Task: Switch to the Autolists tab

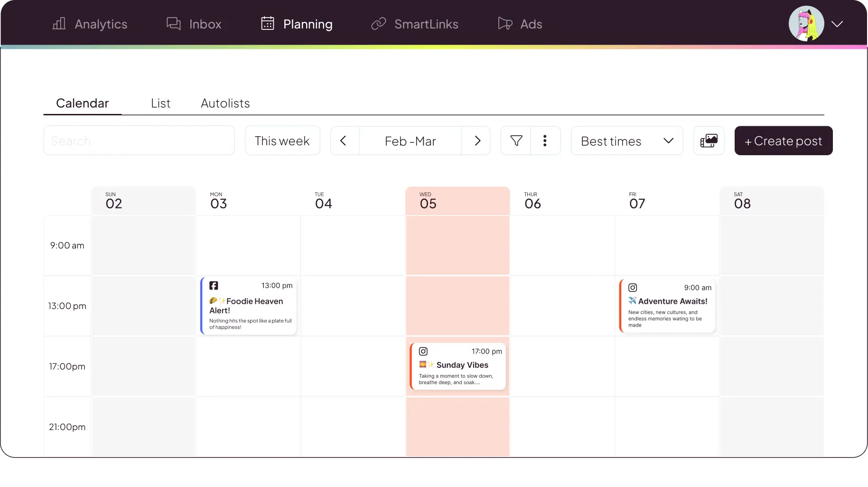Action: point(225,103)
